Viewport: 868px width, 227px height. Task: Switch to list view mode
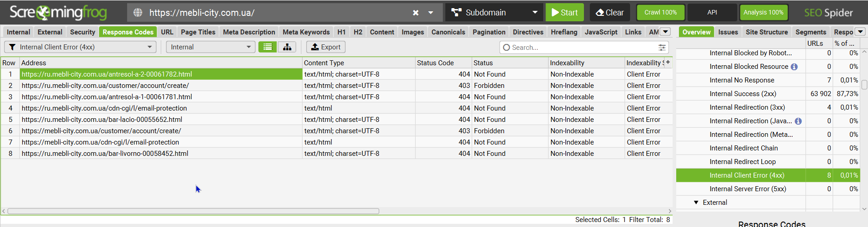[x=267, y=47]
